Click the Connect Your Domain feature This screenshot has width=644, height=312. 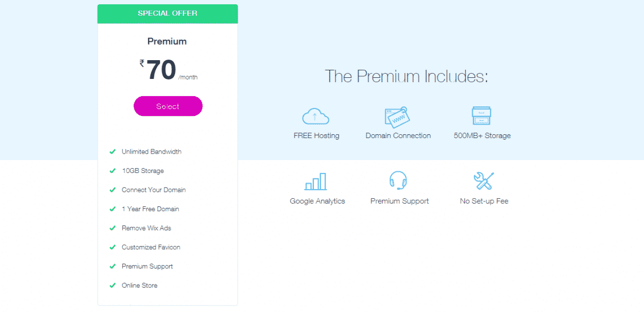(153, 190)
